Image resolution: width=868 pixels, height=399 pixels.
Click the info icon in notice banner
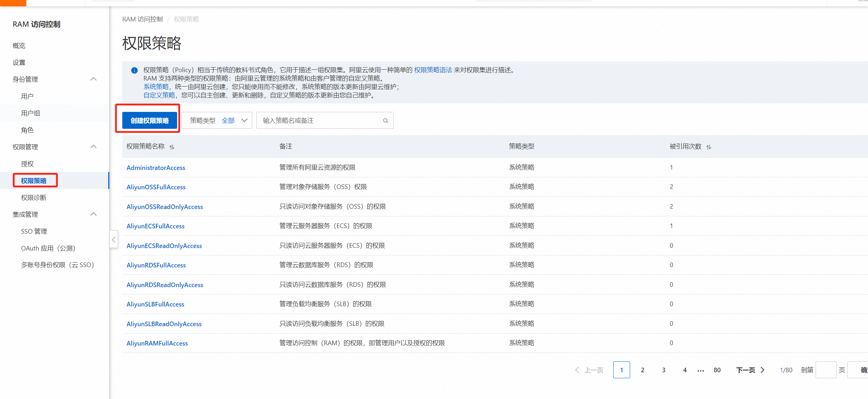(134, 70)
